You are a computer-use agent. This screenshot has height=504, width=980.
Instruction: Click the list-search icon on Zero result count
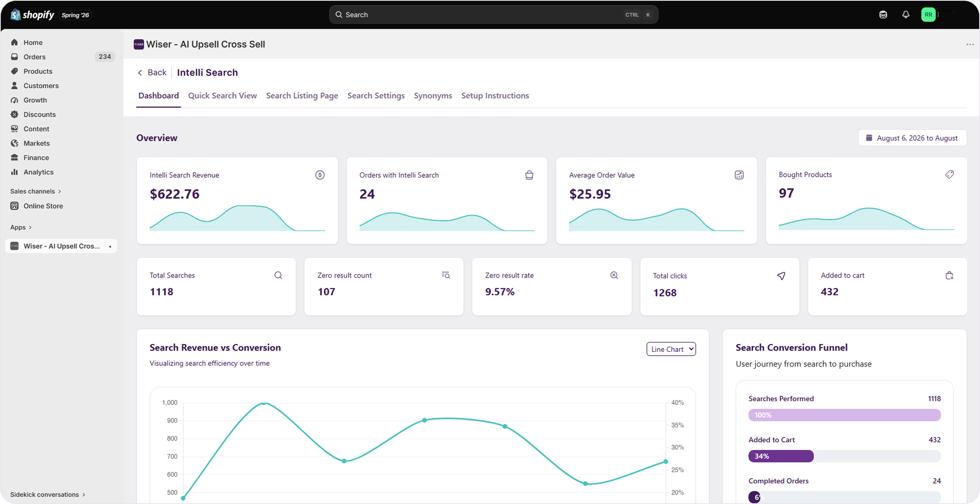pos(446,275)
